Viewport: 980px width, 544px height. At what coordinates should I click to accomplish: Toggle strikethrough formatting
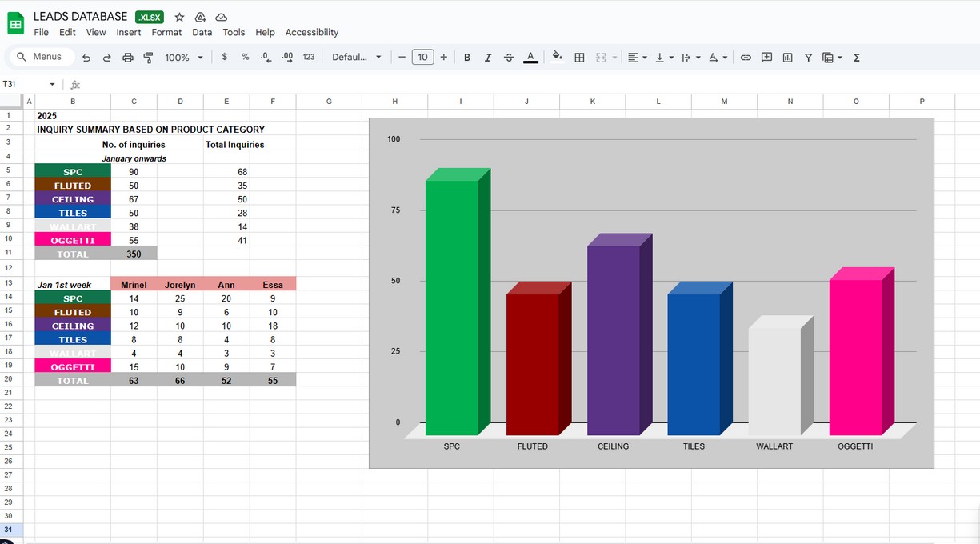click(x=509, y=58)
